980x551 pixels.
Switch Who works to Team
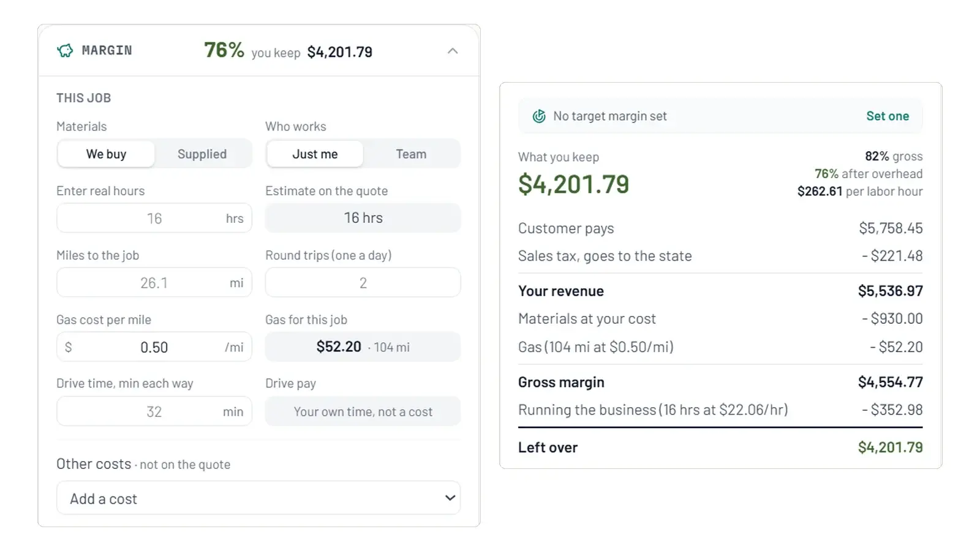click(411, 154)
